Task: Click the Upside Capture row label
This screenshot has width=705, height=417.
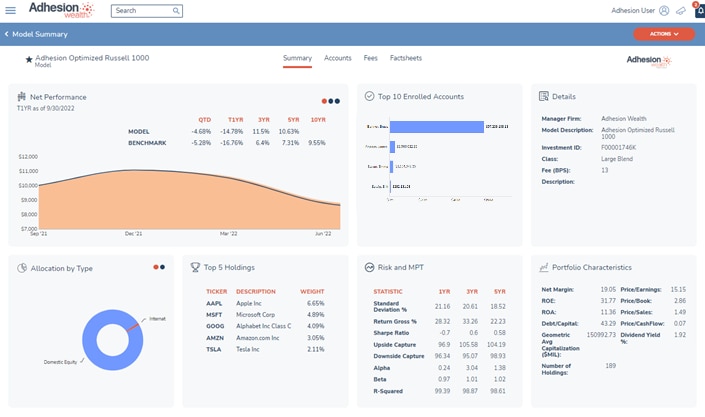Action: [x=394, y=345]
